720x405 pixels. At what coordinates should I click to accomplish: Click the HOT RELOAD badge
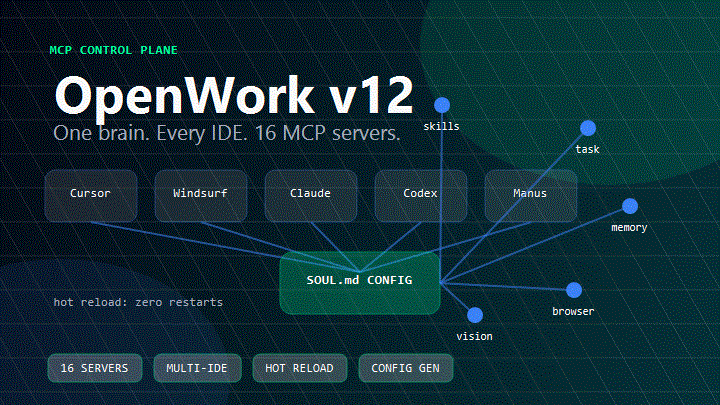[300, 368]
